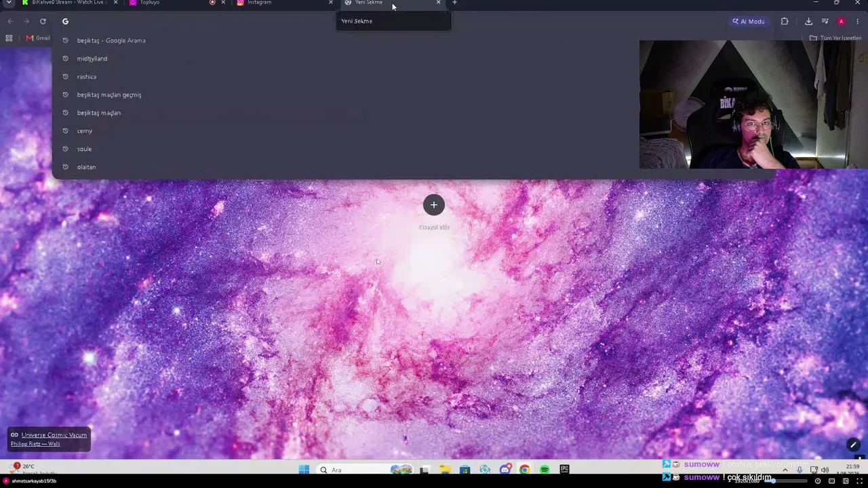Image resolution: width=868 pixels, height=488 pixels.
Task: Select the 'cerny' suggestion
Action: 413,131
